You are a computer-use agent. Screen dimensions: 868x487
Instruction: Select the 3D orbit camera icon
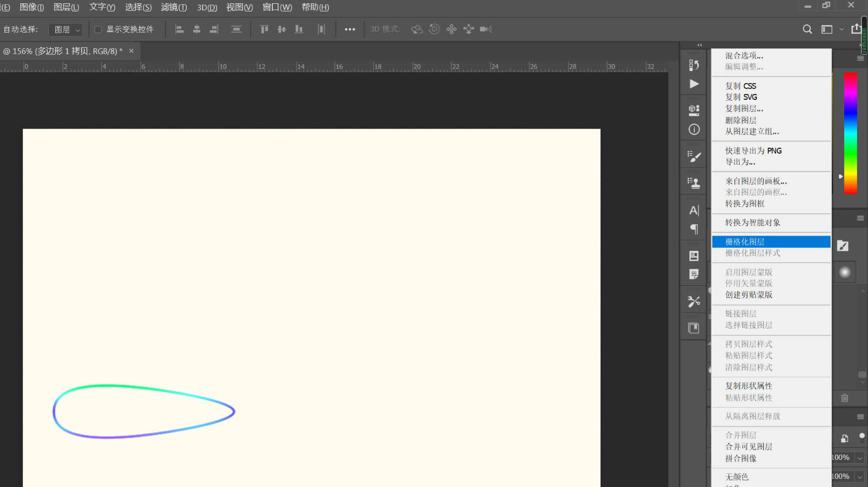point(417,29)
